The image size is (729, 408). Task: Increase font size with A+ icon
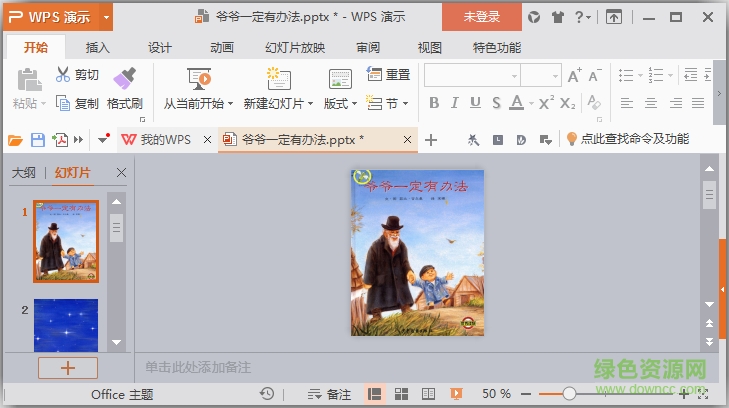(574, 76)
